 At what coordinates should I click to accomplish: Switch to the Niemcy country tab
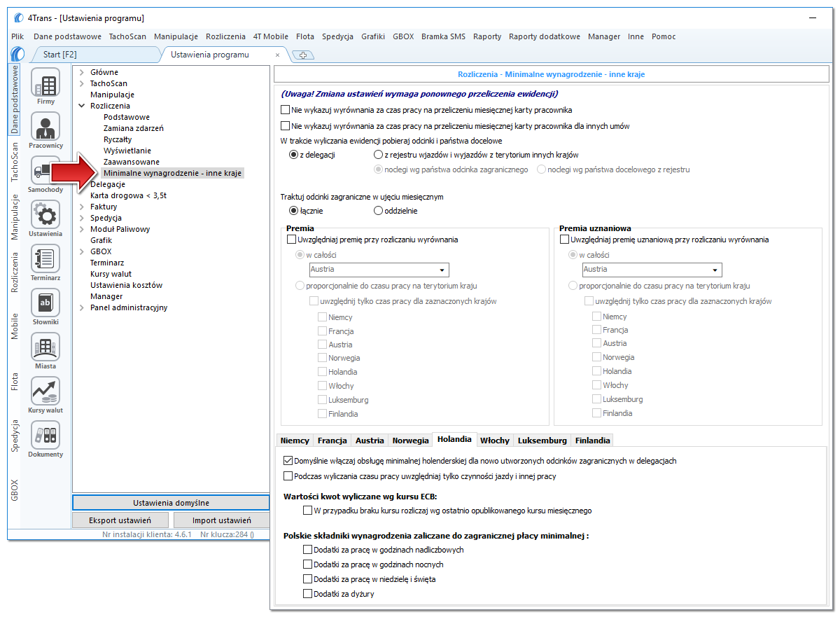(295, 441)
